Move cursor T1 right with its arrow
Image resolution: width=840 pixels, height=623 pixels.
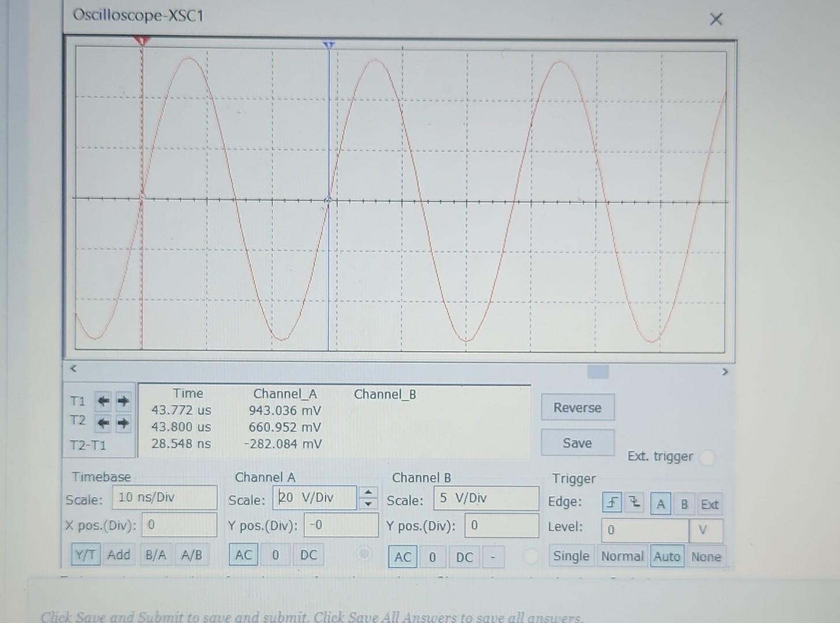click(x=121, y=402)
